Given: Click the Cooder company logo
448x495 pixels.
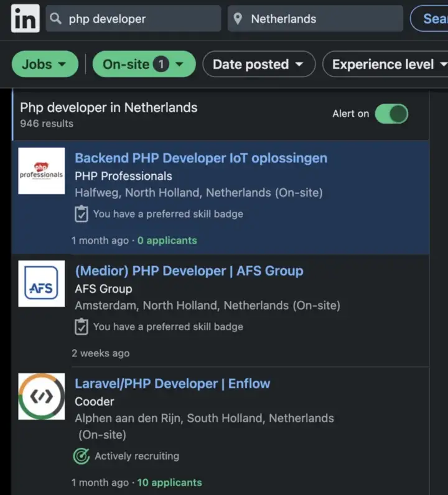Looking at the screenshot, I should 42,396.
